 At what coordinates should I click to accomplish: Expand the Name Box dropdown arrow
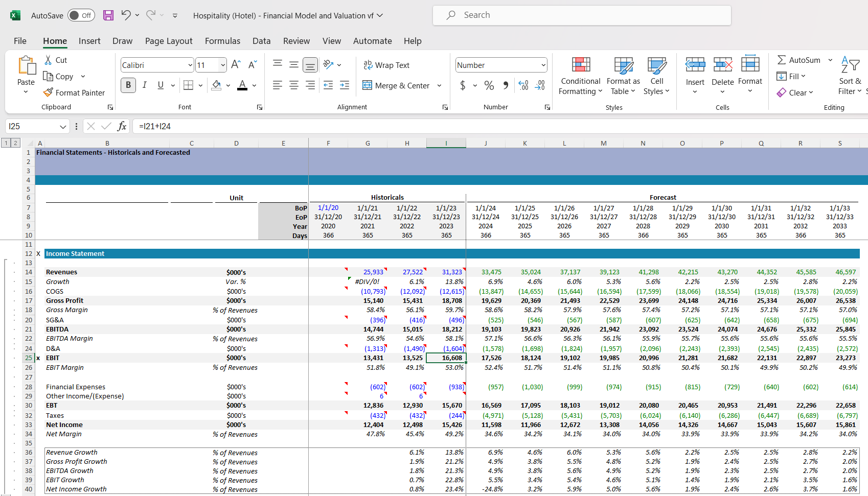63,126
